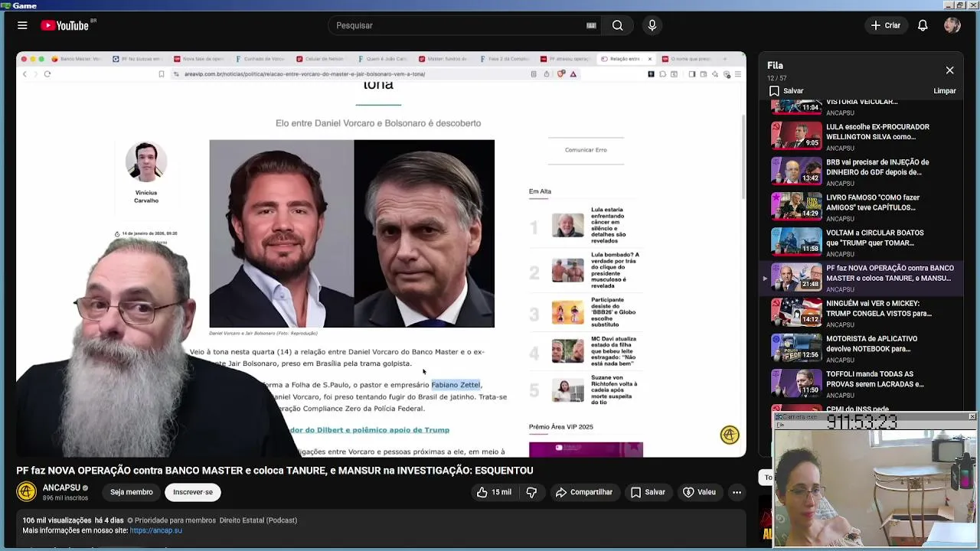Open the notifications bell
This screenshot has height=551, width=980.
point(923,25)
